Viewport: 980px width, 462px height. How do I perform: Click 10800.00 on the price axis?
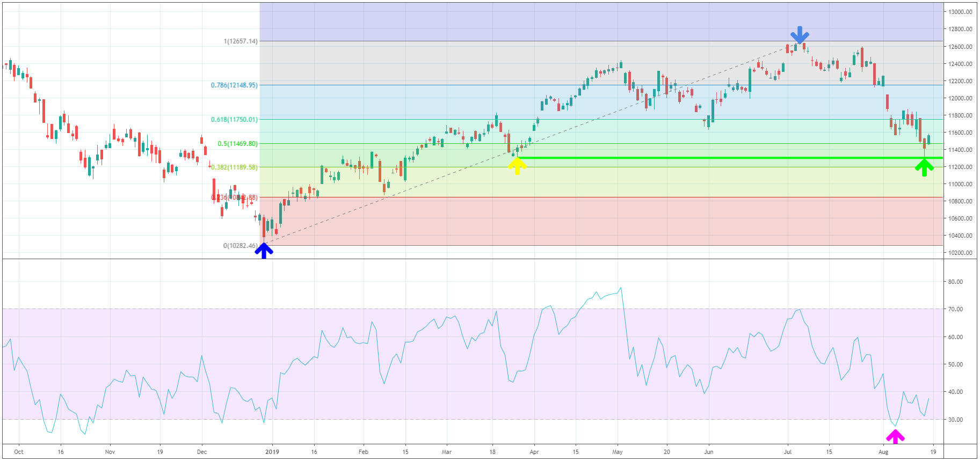[x=960, y=201]
